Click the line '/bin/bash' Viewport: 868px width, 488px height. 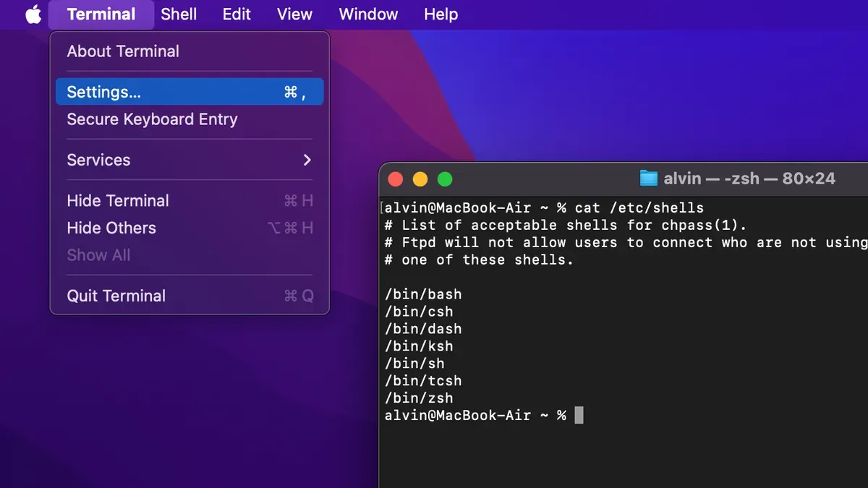pos(423,294)
